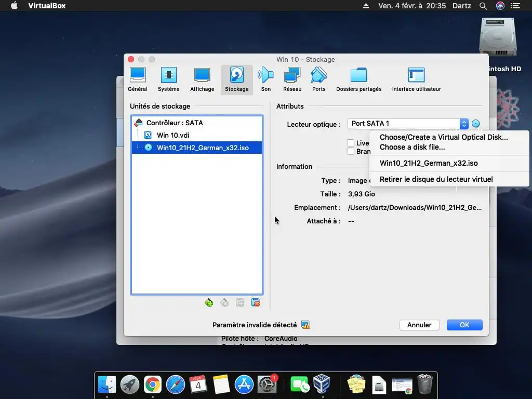This screenshot has height=399, width=532.
Task: Switch to the Affichage tab
Action: tap(202, 79)
